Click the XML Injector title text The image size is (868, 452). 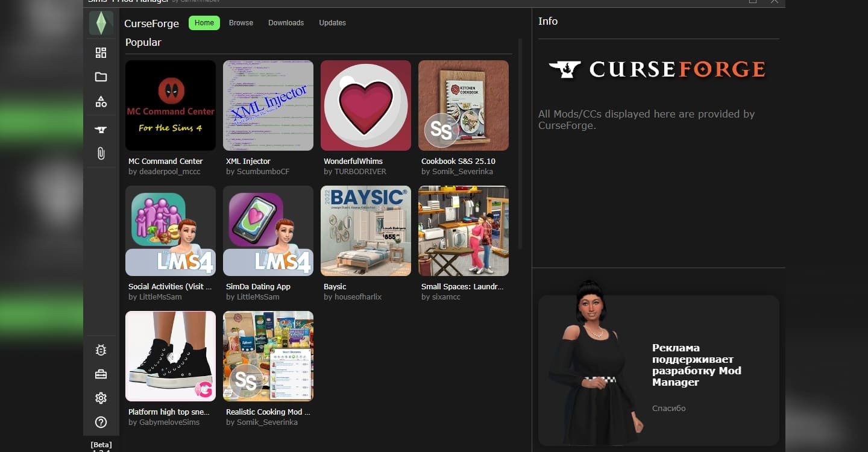pyautogui.click(x=248, y=161)
